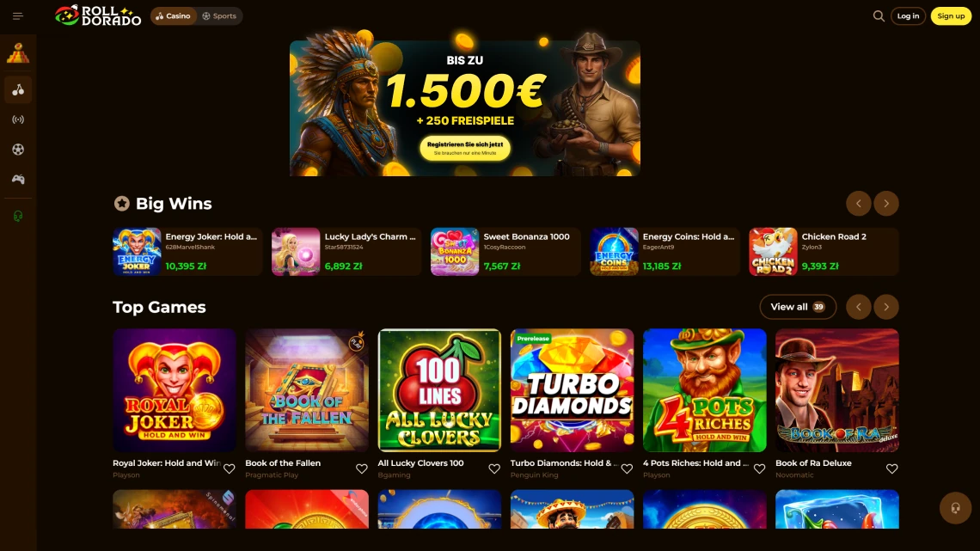
Task: Click the green headset support sidebar icon
Action: click(x=18, y=216)
